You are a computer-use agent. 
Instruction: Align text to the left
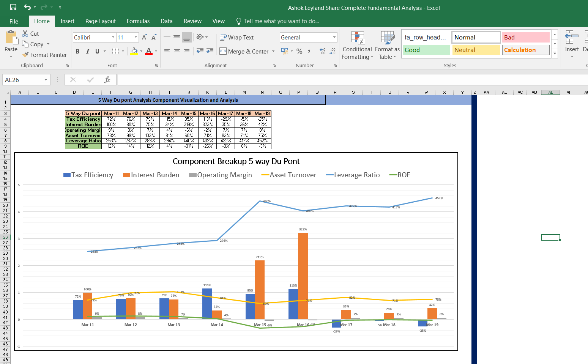tap(167, 51)
